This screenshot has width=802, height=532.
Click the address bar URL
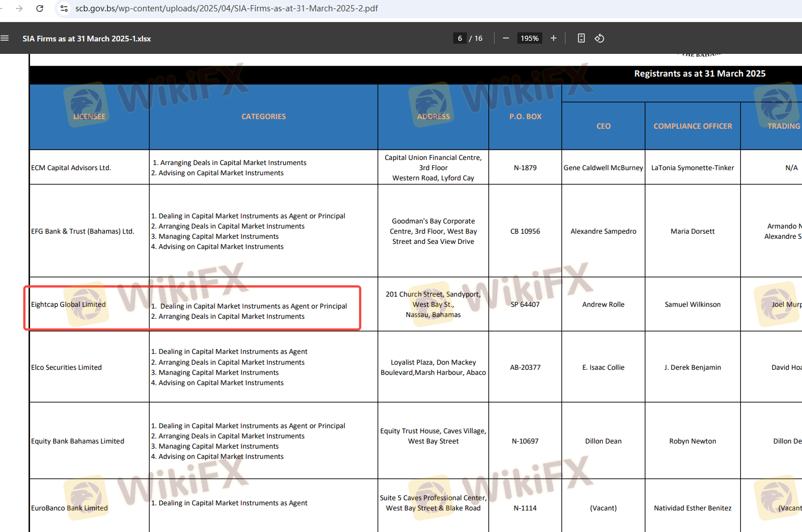coord(227,9)
